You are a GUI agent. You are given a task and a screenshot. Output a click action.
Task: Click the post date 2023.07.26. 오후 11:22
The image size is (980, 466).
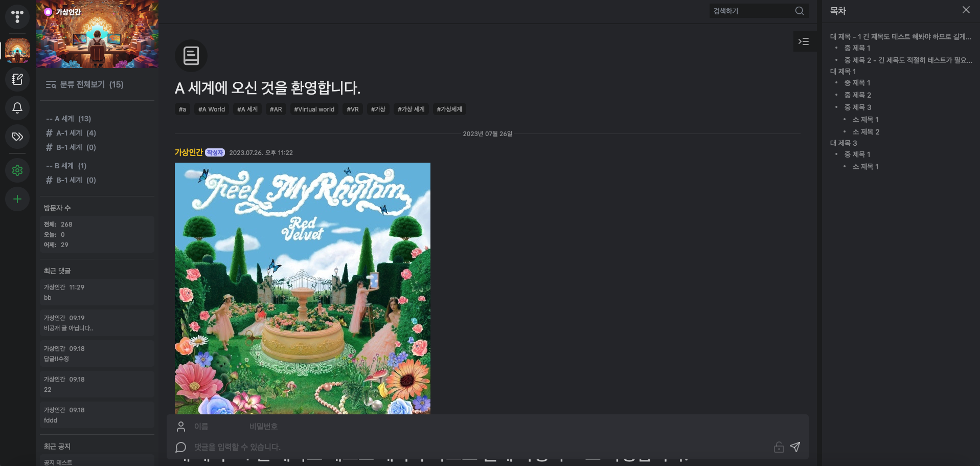coord(261,153)
